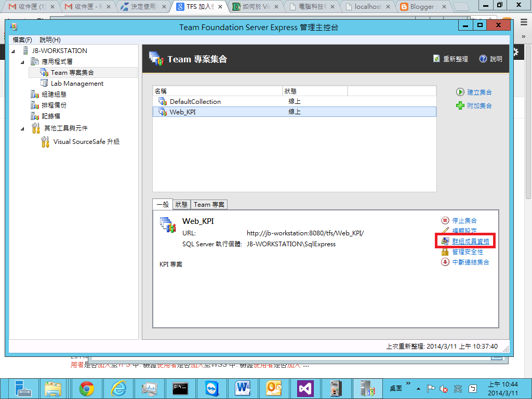Screen dimensions: 532x399
Task: Open Google Chrome from the taskbar
Action: (x=87, y=388)
